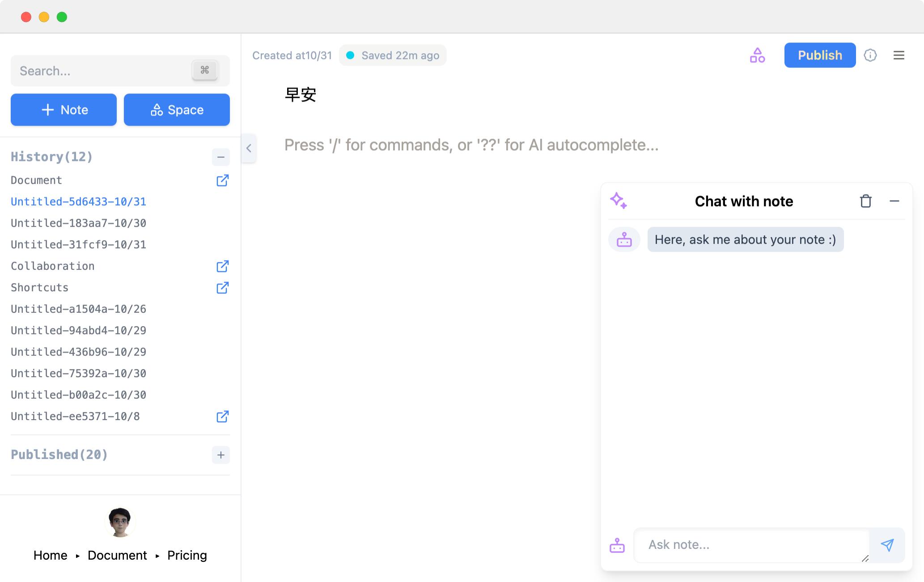Collapse the sidebar with left chevron
Image resolution: width=924 pixels, height=582 pixels.
click(249, 148)
